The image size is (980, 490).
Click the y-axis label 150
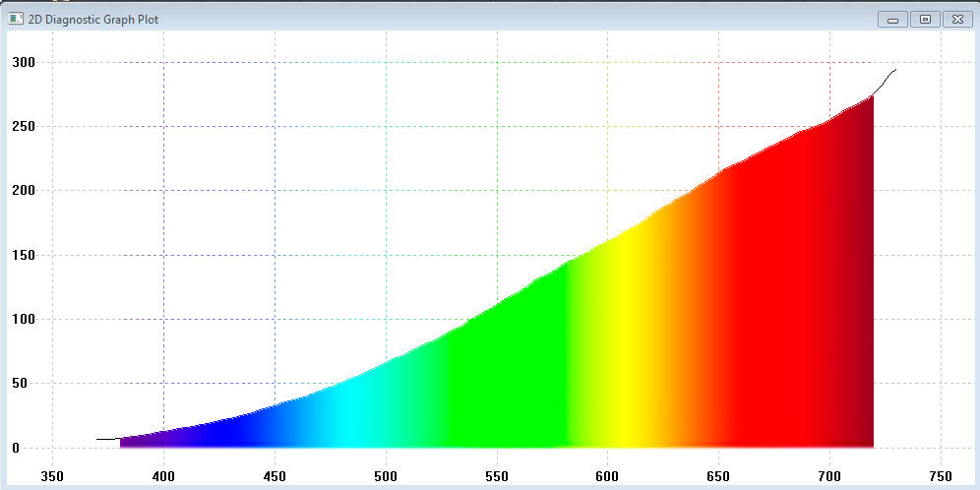coord(24,255)
